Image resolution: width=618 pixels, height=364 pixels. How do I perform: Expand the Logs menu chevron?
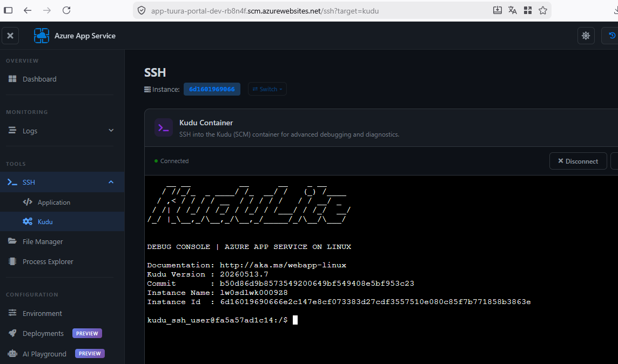click(111, 130)
